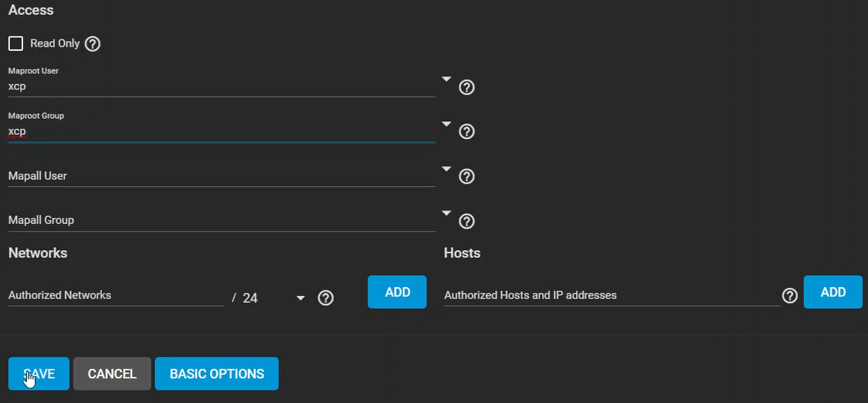Expand the Mapall User dropdown
The image size is (868, 403).
(x=446, y=168)
